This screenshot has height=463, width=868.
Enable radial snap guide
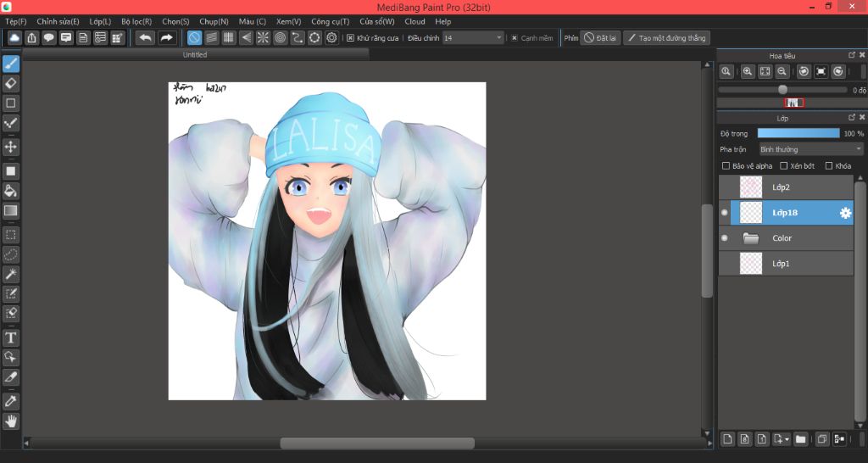click(263, 37)
